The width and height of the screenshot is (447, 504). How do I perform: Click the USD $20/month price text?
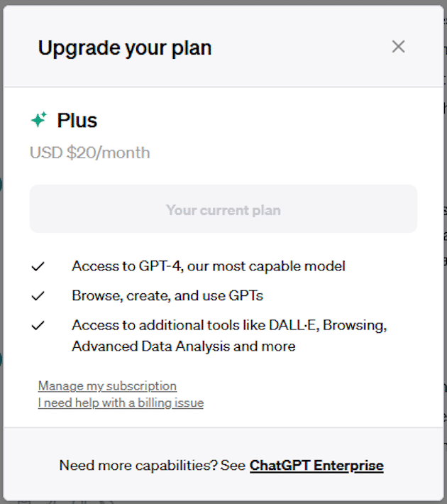pyautogui.click(x=89, y=153)
